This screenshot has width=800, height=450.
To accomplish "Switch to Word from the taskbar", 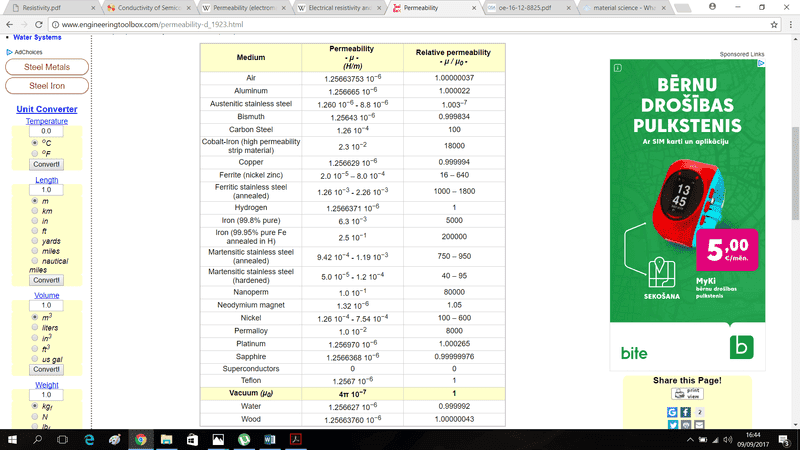I will (269, 439).
